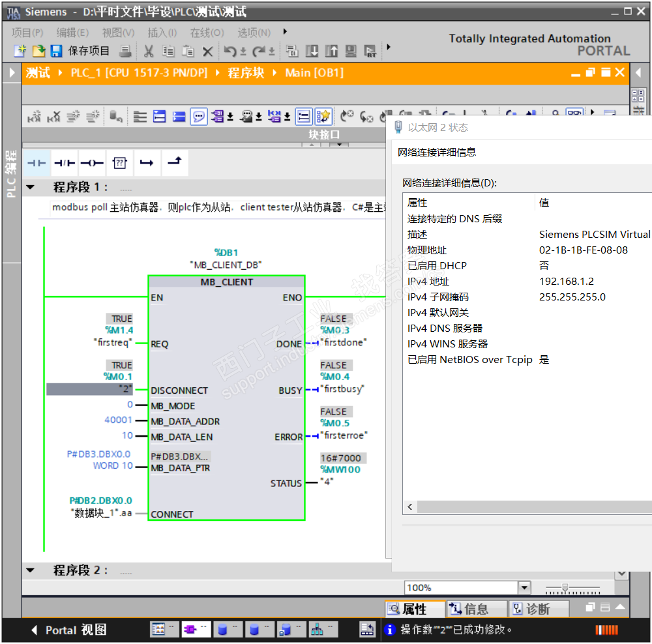Switch to the 诊断 diagnostics tab

539,609
